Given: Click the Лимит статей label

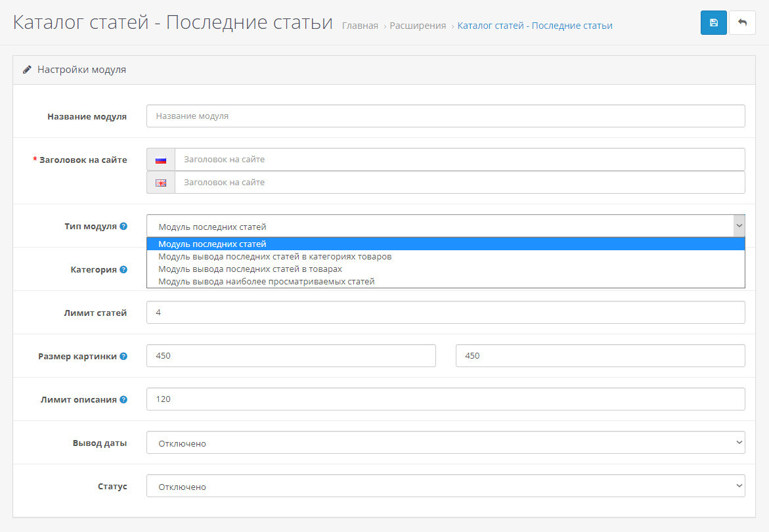Looking at the screenshot, I should 95,313.
